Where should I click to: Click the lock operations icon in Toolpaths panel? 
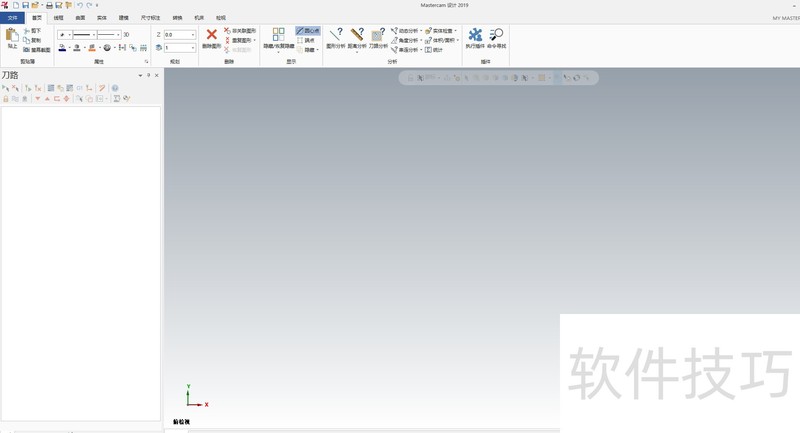pos(6,99)
